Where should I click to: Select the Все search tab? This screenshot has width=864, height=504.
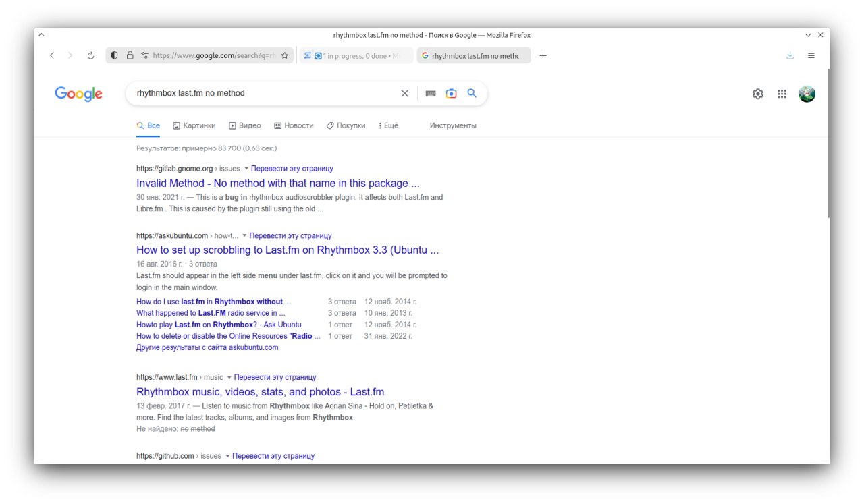[x=148, y=125]
